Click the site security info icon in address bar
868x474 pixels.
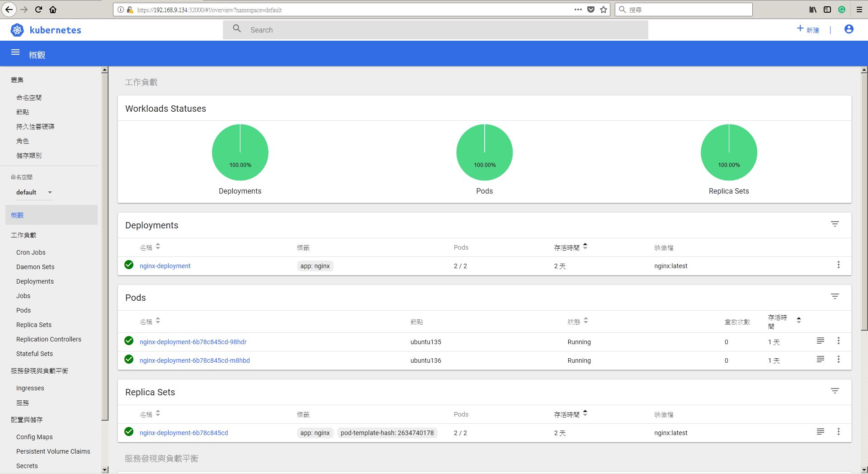coord(120,9)
